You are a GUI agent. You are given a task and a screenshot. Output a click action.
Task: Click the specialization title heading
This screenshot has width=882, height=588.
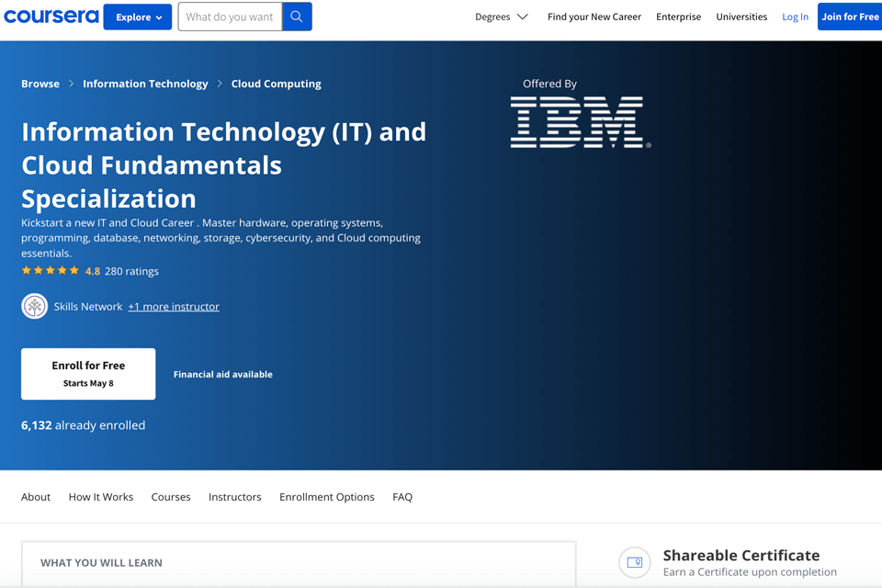click(224, 164)
